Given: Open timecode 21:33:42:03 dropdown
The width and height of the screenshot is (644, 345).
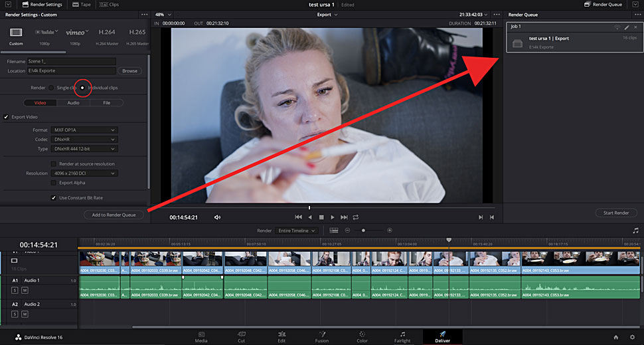Looking at the screenshot, I should (x=473, y=15).
